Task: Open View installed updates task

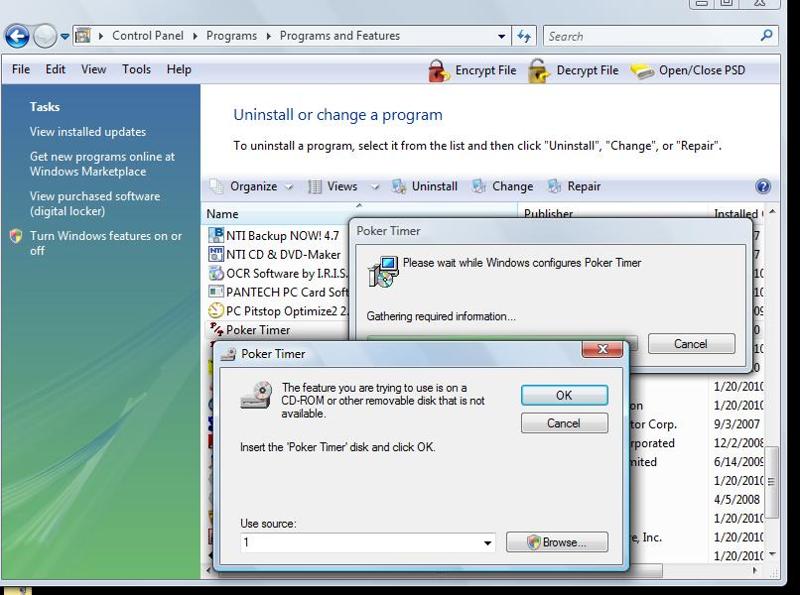Action: click(88, 132)
